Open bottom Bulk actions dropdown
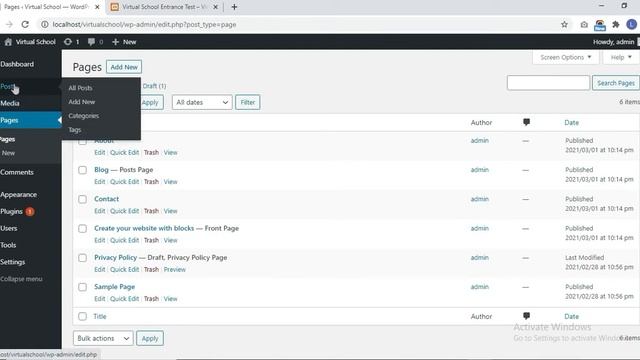Viewport: 640px width, 360px height. click(x=103, y=338)
